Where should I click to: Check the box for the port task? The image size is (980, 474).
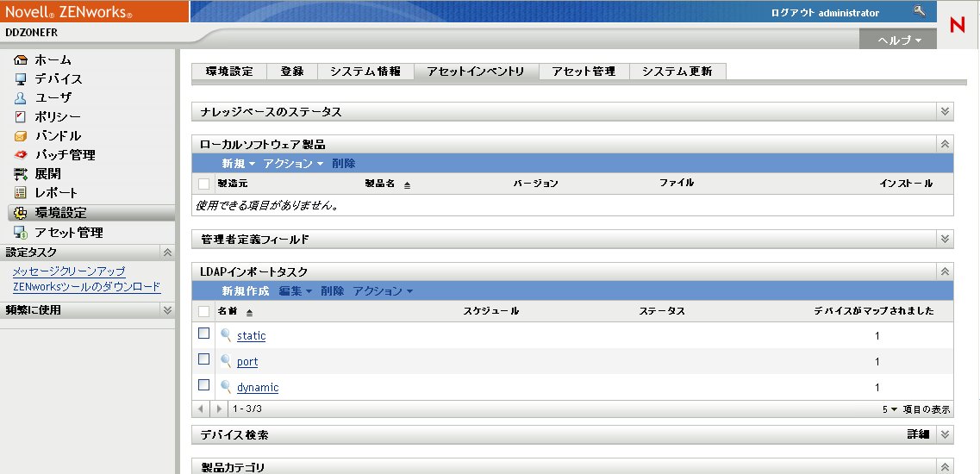(203, 359)
